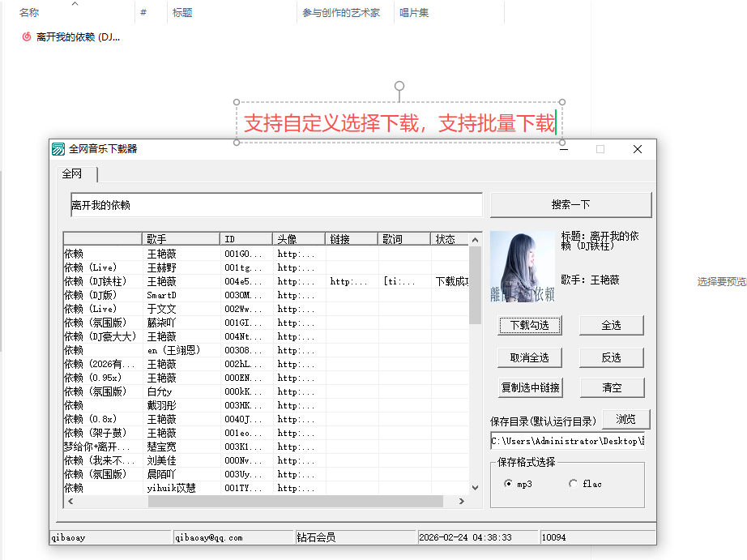The height and width of the screenshot is (560, 747).
Task: Click the horizontal scrollbar right arrow
Action: 461,501
